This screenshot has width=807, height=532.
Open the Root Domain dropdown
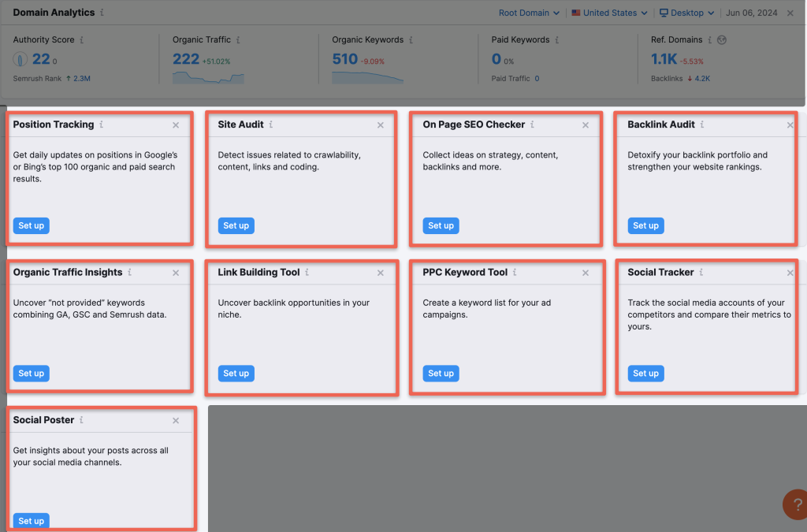click(527, 13)
